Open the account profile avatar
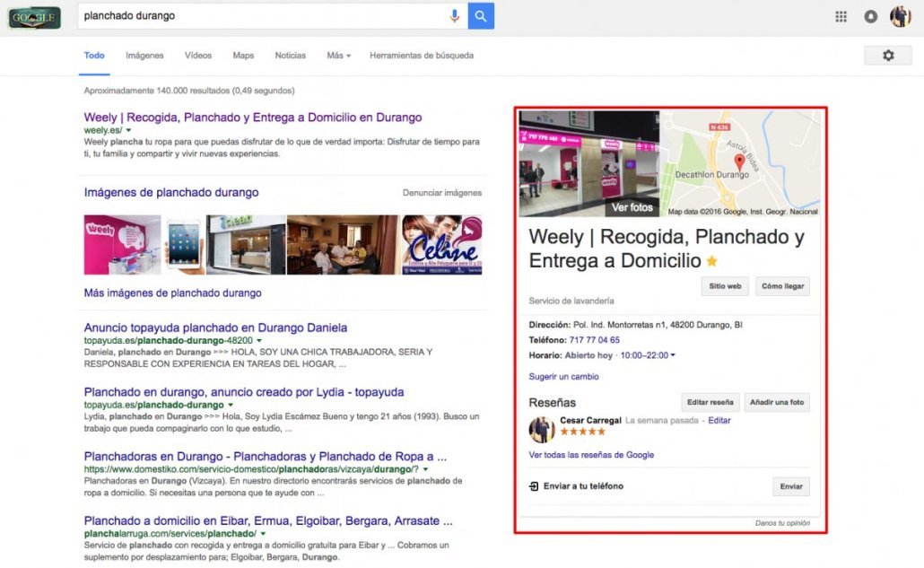This screenshot has height=568, width=924. 900,16
